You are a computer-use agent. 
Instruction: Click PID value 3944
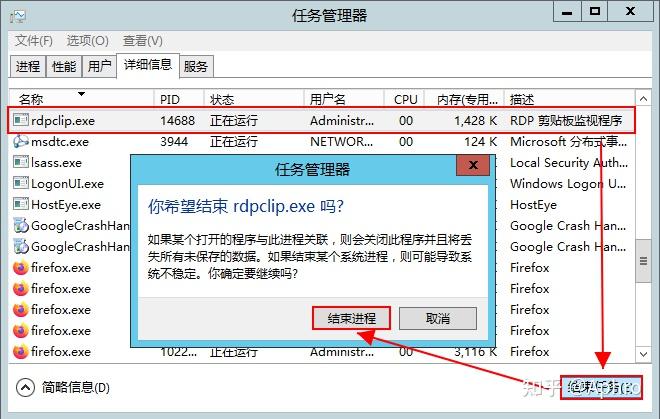tap(174, 142)
